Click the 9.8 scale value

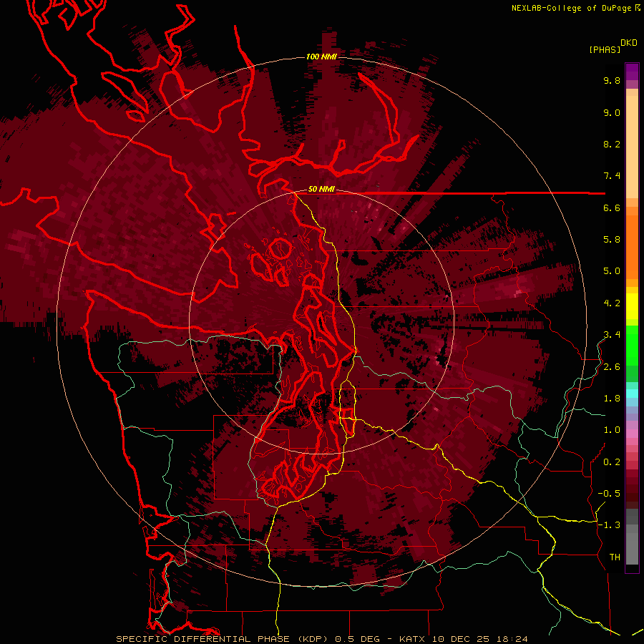(x=612, y=80)
